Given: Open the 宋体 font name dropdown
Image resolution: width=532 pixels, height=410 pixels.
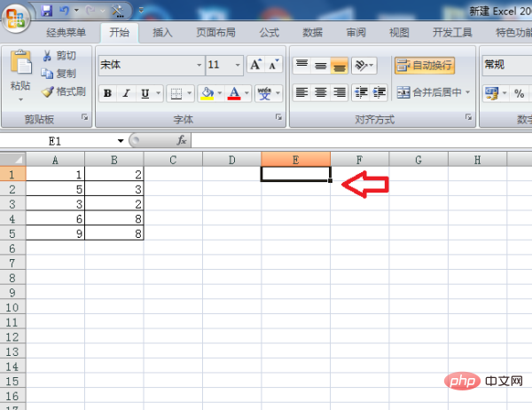Looking at the screenshot, I should tap(199, 65).
